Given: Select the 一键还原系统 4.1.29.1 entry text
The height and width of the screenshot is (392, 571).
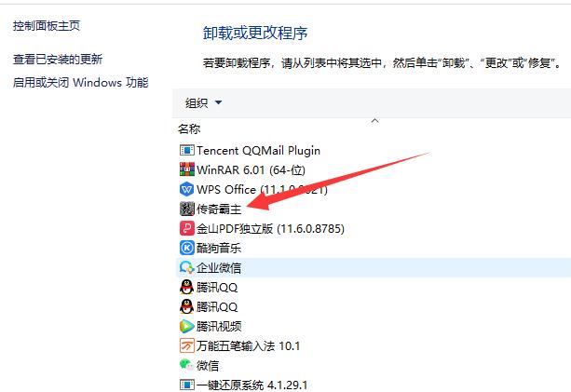Looking at the screenshot, I should (252, 385).
